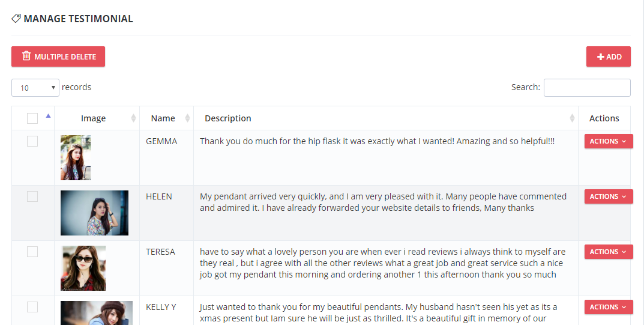View Teresa's sunglasses photo thumbnail
This screenshot has height=325, width=644.
point(83,268)
